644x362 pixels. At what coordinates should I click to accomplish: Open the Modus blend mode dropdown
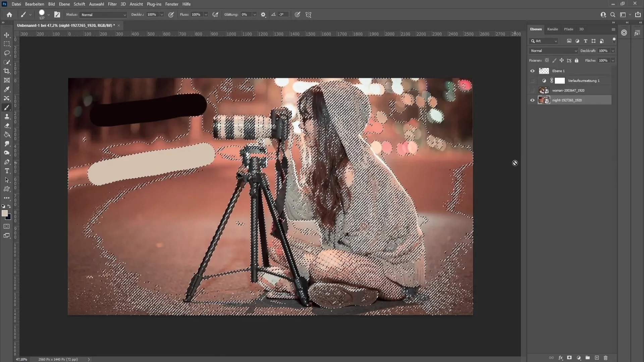(x=103, y=15)
